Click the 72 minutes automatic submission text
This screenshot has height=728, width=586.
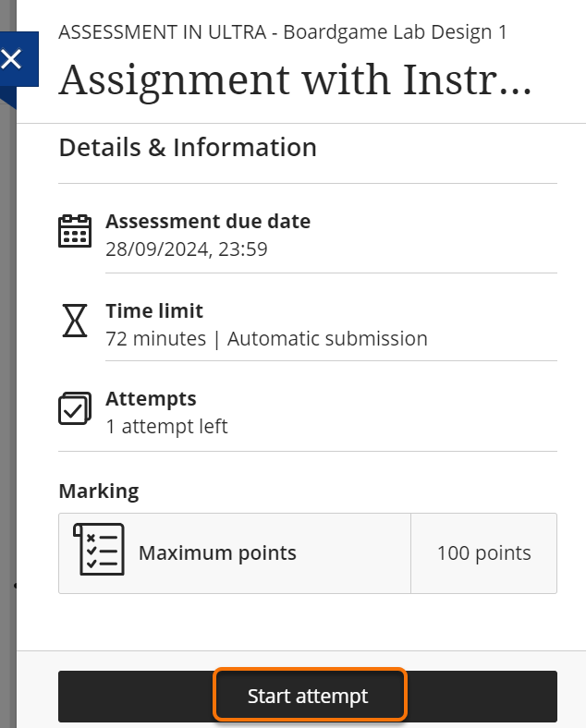(266, 338)
